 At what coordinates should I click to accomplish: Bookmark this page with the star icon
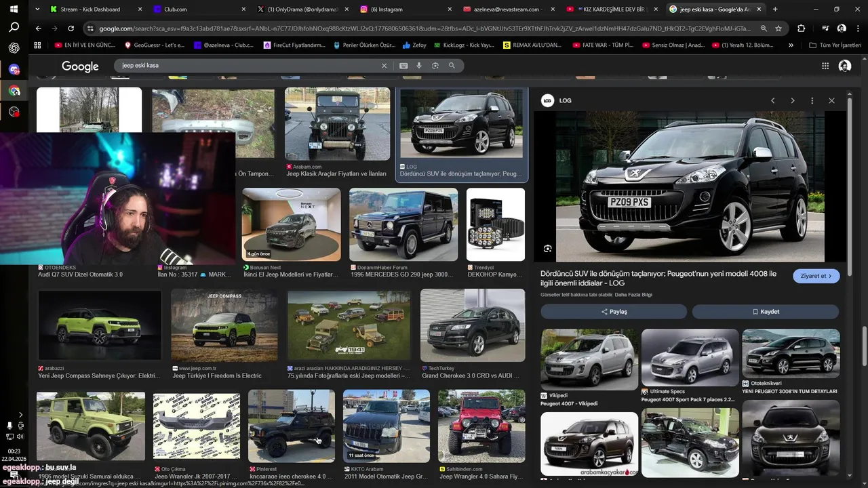point(778,28)
